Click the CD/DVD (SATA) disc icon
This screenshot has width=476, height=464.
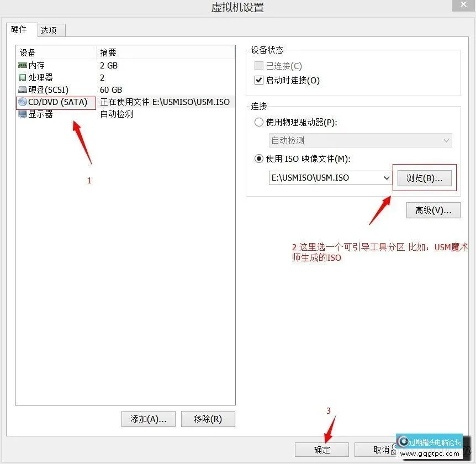coord(23,102)
